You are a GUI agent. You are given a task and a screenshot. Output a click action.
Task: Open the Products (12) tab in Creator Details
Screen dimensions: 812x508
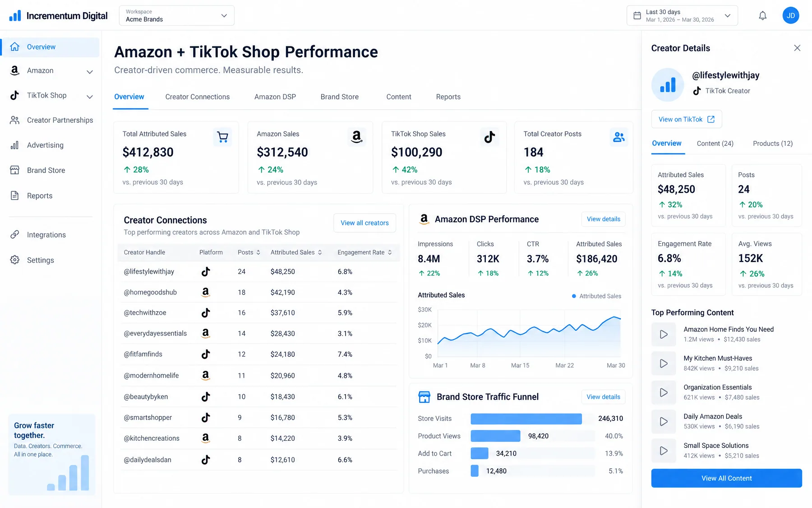click(x=772, y=144)
